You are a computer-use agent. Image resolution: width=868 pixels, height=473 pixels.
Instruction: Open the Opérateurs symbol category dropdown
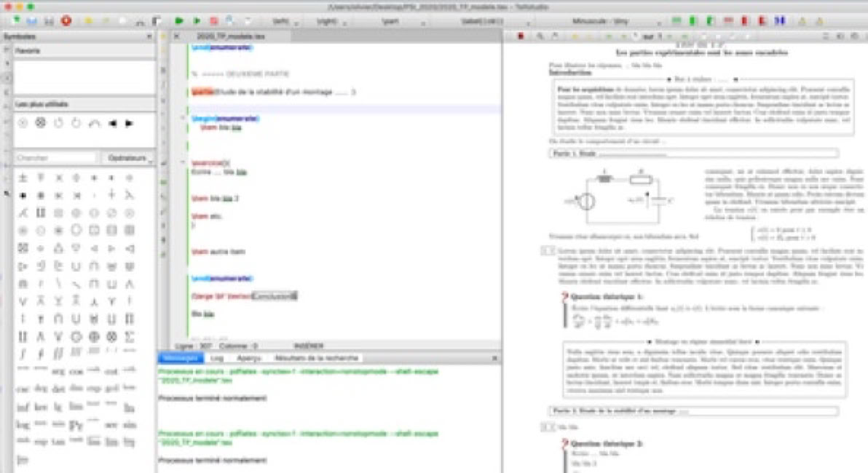click(x=129, y=158)
